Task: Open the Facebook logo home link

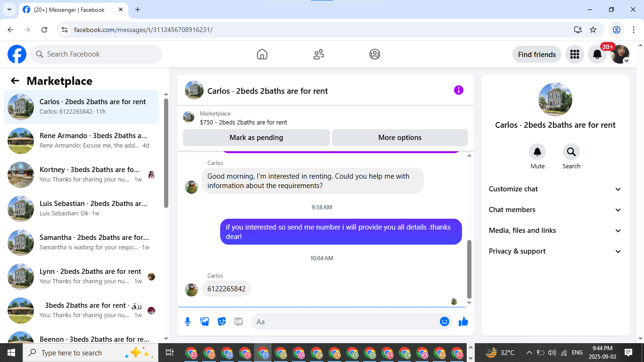Action: [x=17, y=54]
